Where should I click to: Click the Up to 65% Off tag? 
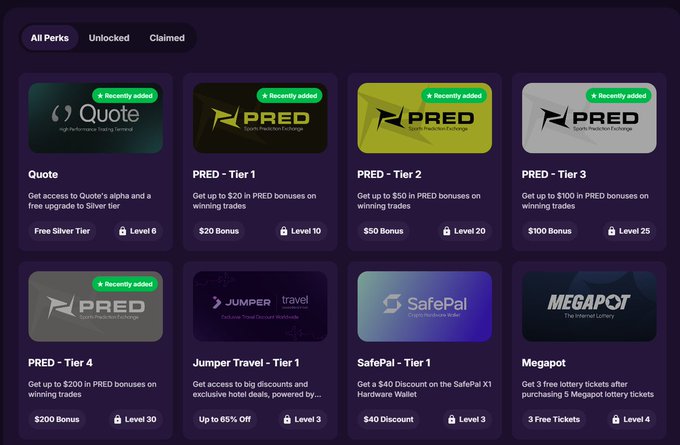click(225, 419)
